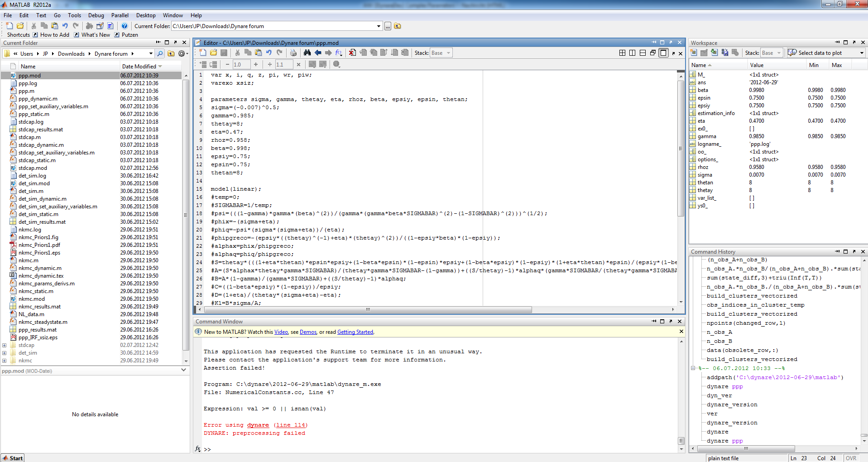The width and height of the screenshot is (868, 462).
Task: Maximize editor documents layout button
Action: [x=663, y=53]
